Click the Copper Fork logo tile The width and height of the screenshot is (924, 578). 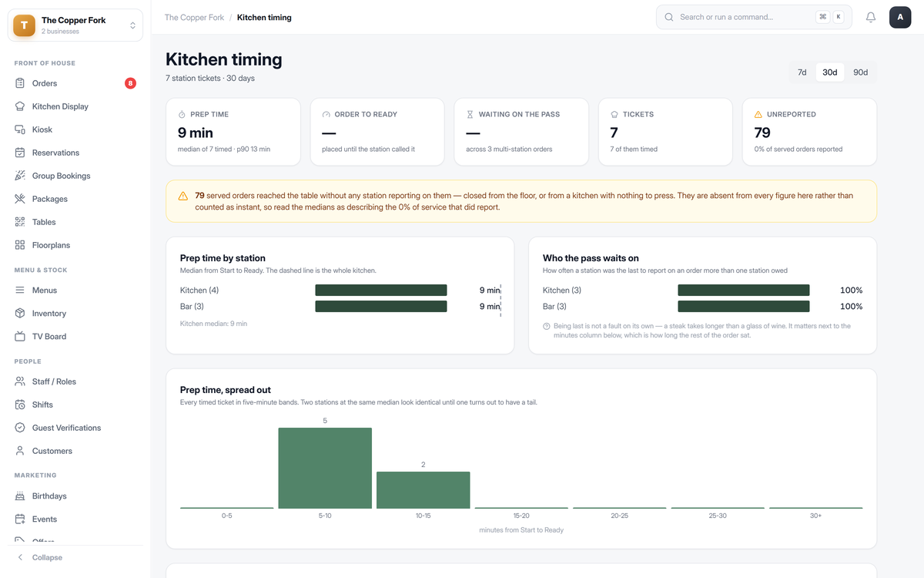(25, 25)
